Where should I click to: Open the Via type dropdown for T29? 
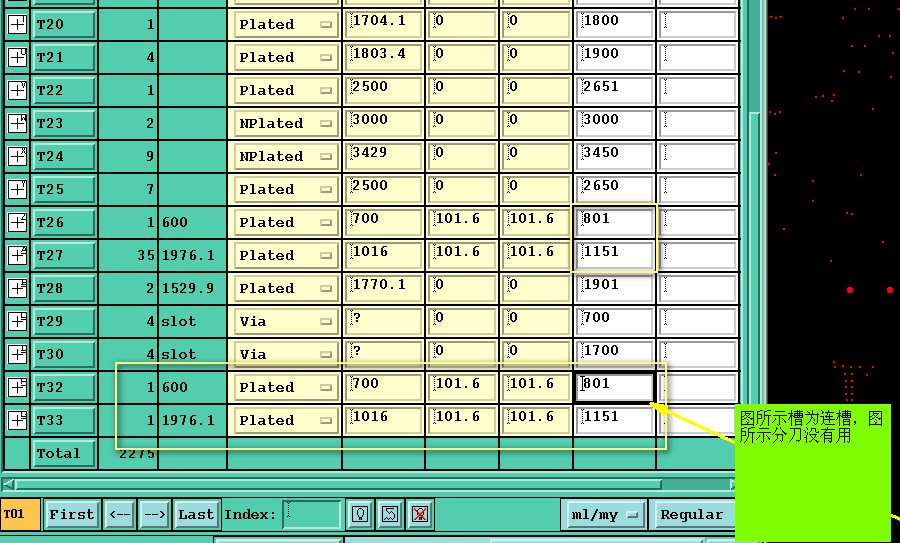(285, 321)
